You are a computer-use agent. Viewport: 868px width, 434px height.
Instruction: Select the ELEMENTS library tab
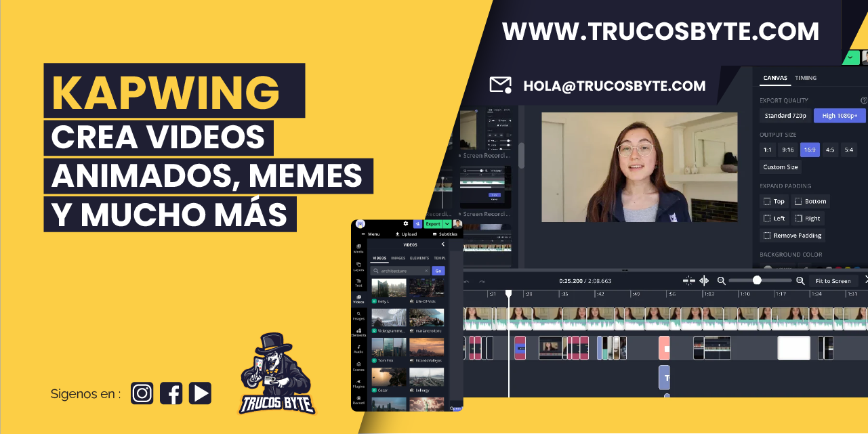tap(419, 258)
